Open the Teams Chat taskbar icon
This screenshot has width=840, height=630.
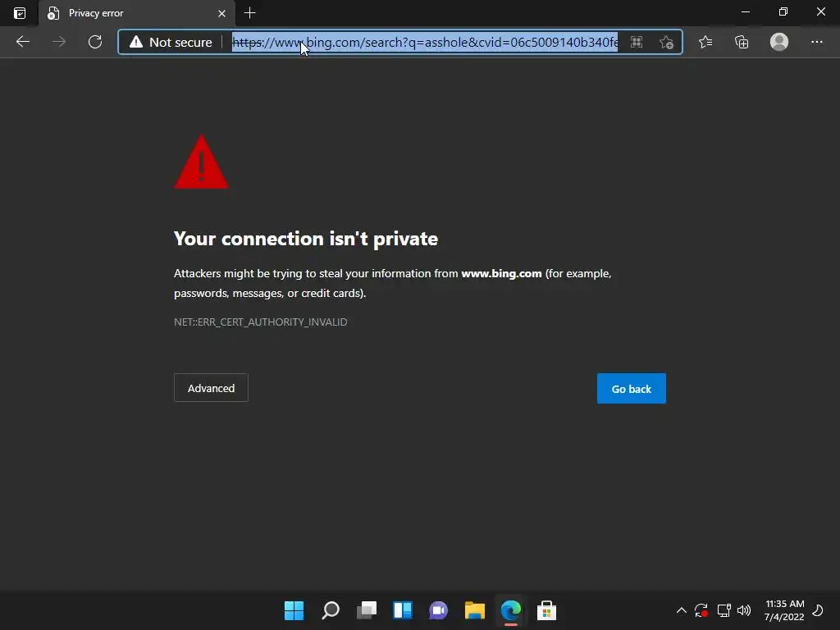pos(438,610)
